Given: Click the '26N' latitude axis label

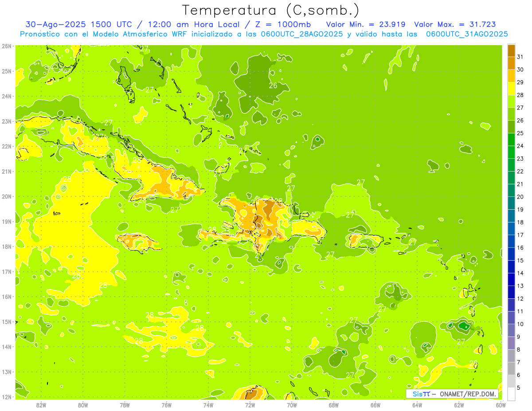Looking at the screenshot, I should tap(7, 46).
